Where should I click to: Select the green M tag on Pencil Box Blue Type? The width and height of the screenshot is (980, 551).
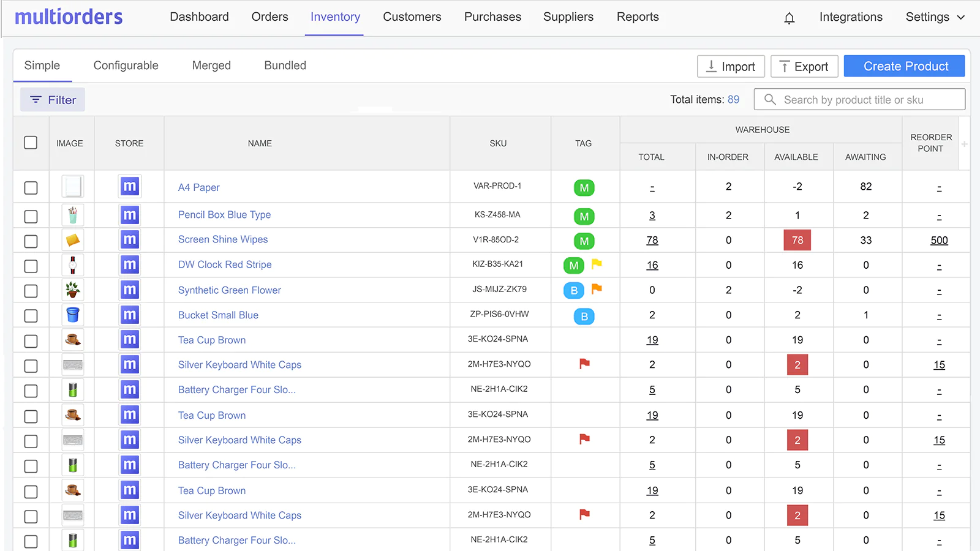(584, 216)
